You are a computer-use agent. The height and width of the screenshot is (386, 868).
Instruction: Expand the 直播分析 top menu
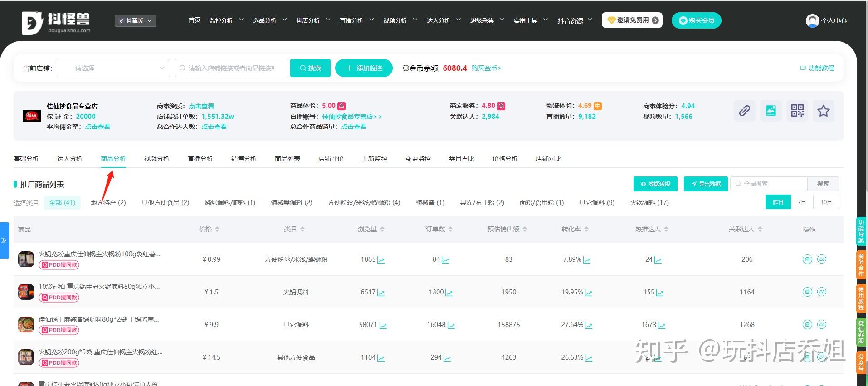pyautogui.click(x=357, y=20)
